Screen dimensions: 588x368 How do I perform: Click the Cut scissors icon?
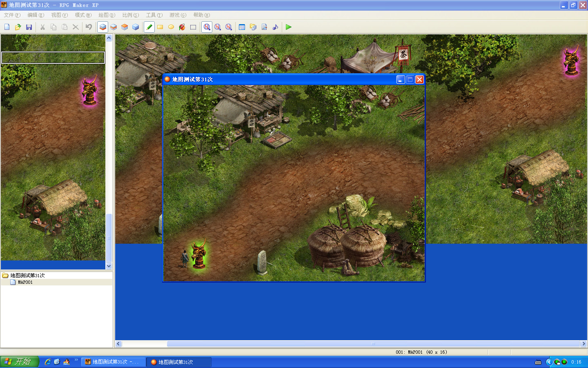tap(42, 27)
